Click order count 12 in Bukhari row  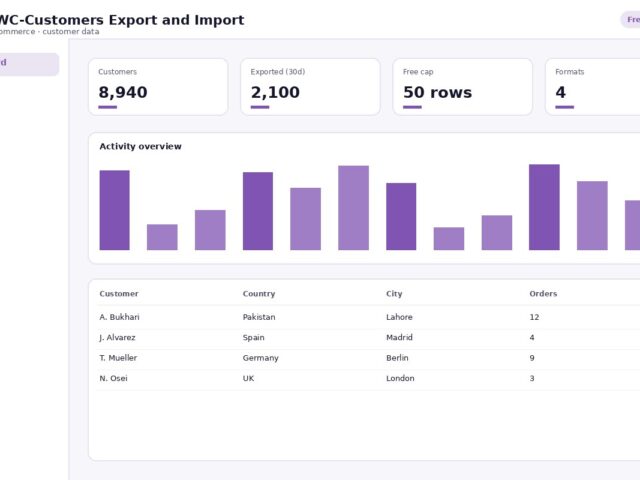534,317
